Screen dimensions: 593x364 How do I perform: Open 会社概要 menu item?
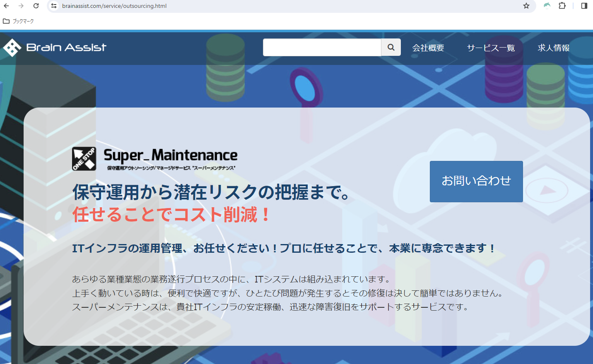point(428,48)
